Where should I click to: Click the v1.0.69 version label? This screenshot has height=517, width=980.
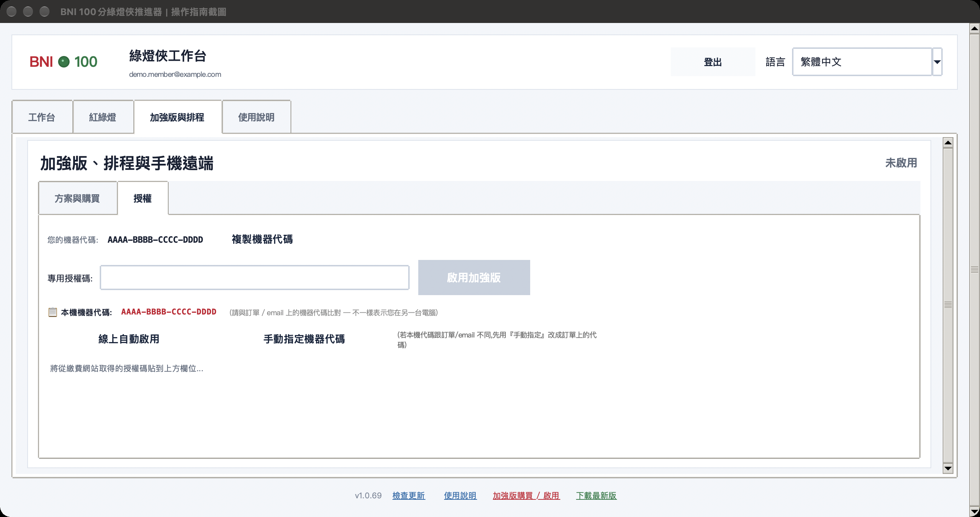point(368,495)
